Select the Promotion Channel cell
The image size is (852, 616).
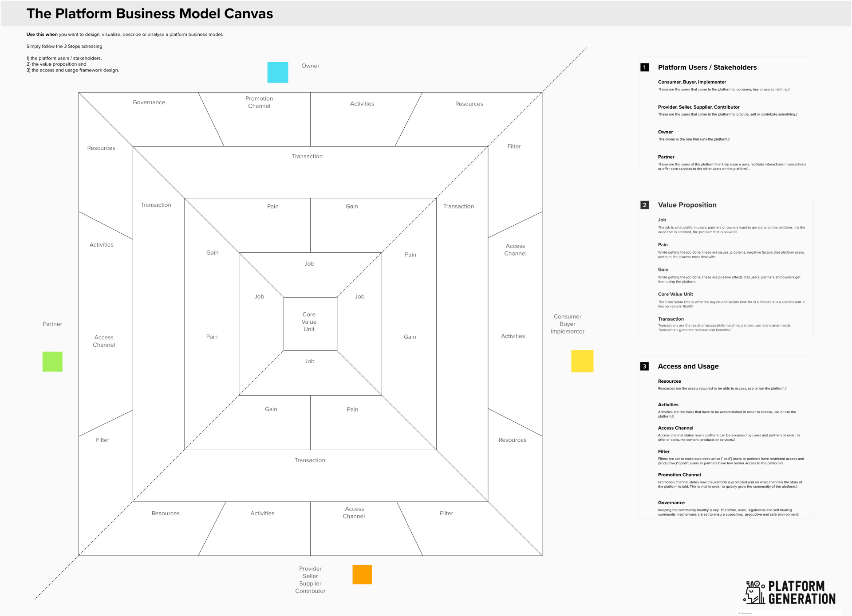tap(259, 102)
